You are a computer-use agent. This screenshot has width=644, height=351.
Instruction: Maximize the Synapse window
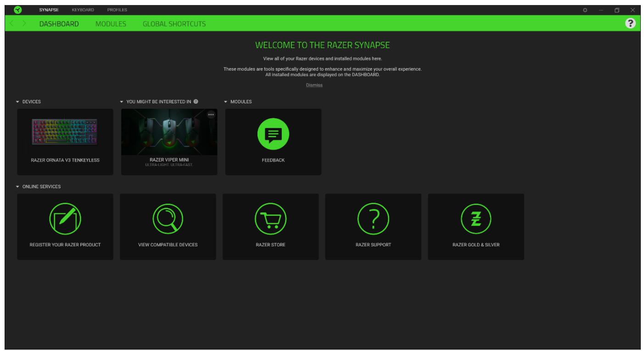tap(618, 10)
